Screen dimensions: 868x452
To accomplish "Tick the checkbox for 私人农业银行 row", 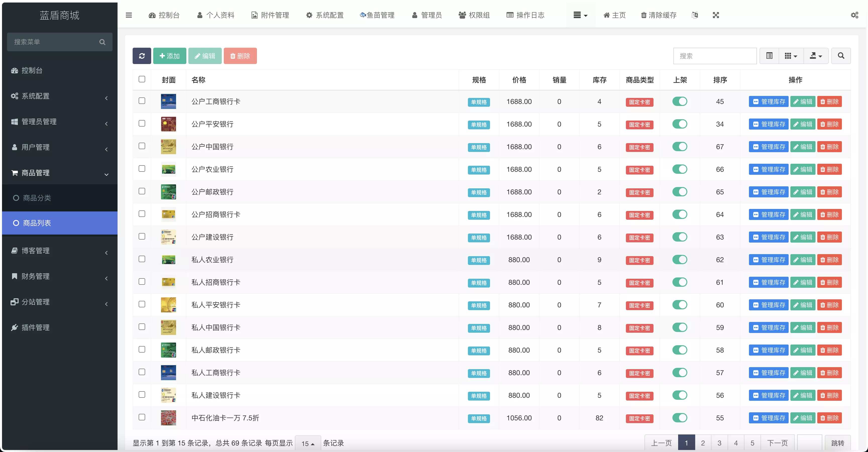I will point(142,259).
